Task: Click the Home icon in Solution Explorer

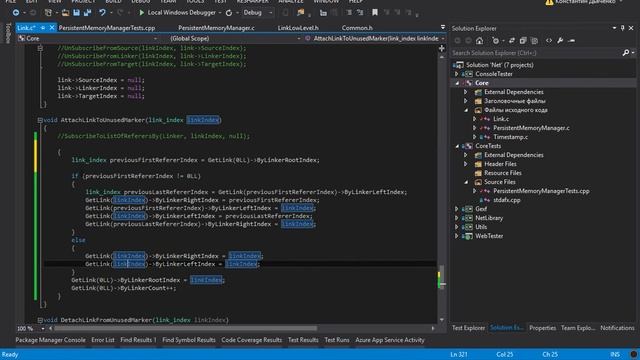Action: [x=480, y=40]
